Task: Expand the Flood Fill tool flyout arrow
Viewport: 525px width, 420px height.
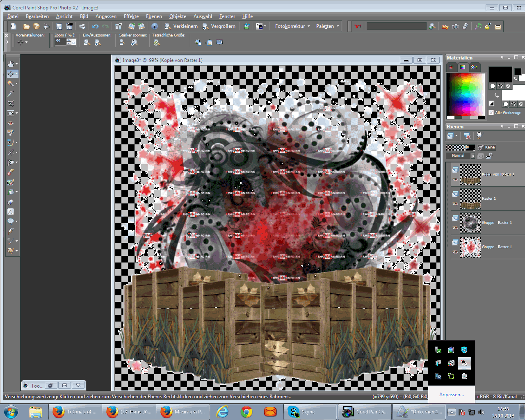Action: tap(16, 192)
